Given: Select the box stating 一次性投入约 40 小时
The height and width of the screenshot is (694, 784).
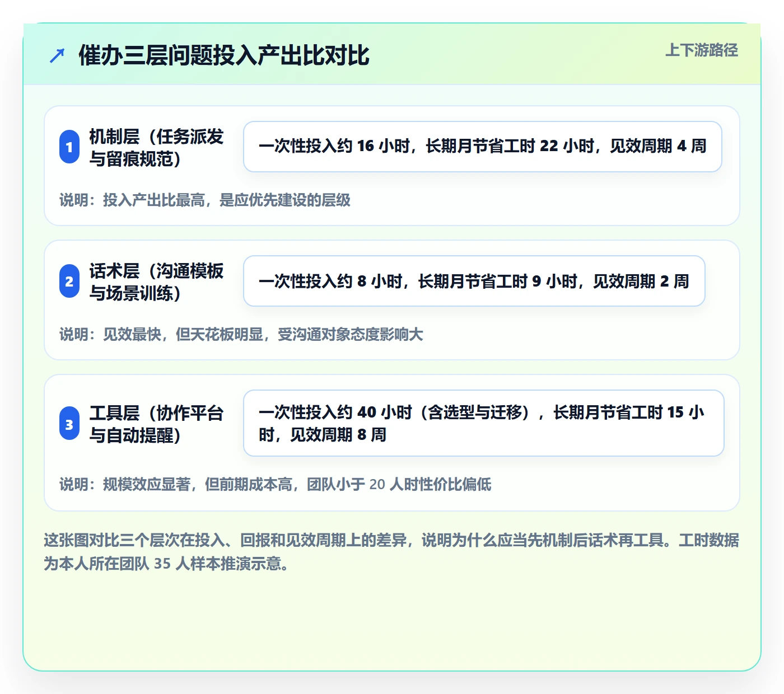Looking at the screenshot, I should pos(484,423).
